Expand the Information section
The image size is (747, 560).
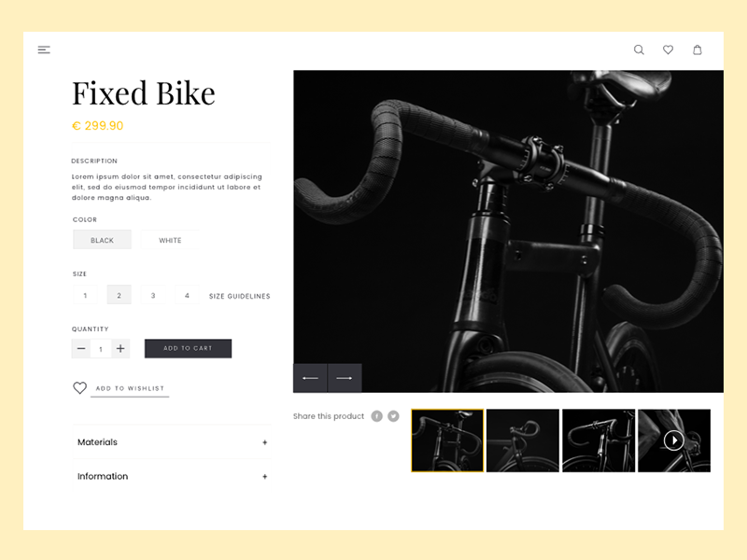coord(172,476)
